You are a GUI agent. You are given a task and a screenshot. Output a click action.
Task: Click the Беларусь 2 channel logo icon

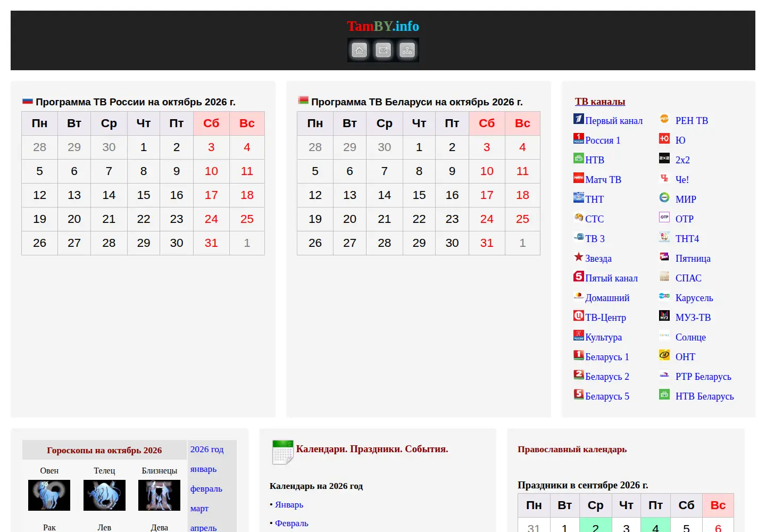tap(579, 375)
